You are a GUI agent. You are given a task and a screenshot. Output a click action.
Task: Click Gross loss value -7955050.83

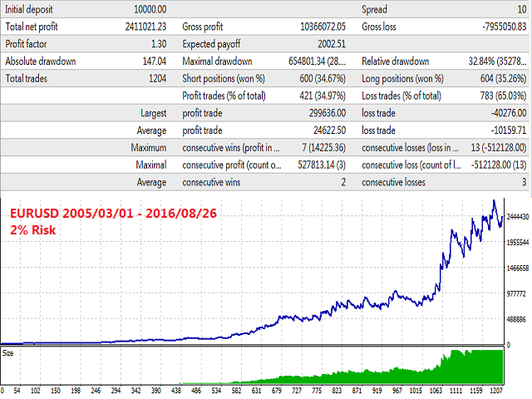coord(505,27)
